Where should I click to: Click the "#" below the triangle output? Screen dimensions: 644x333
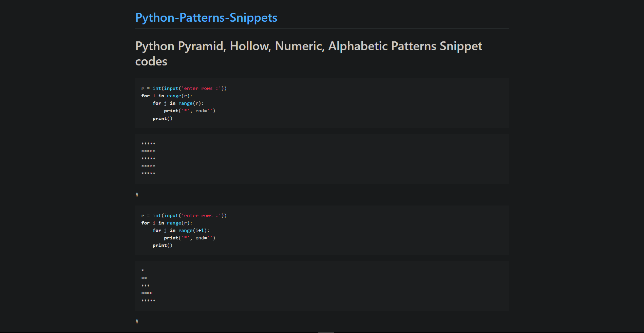(137, 321)
